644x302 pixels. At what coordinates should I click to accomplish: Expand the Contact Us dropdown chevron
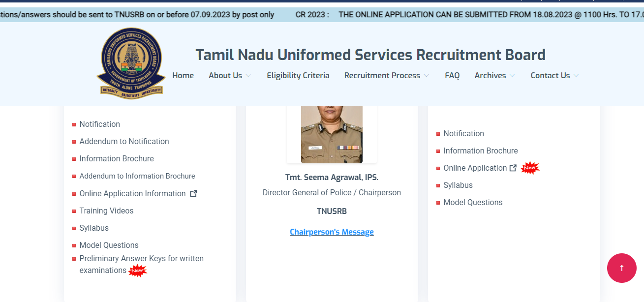[576, 75]
